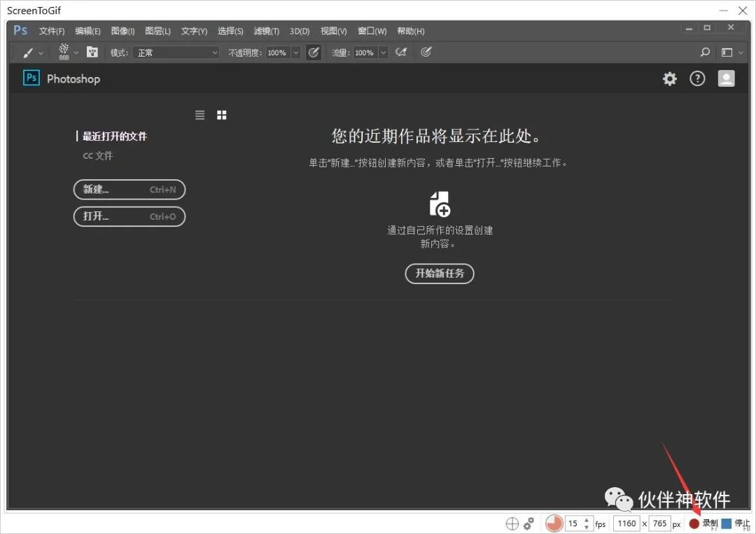
Task: Open the 正常 blend mode dropdown
Action: [175, 52]
